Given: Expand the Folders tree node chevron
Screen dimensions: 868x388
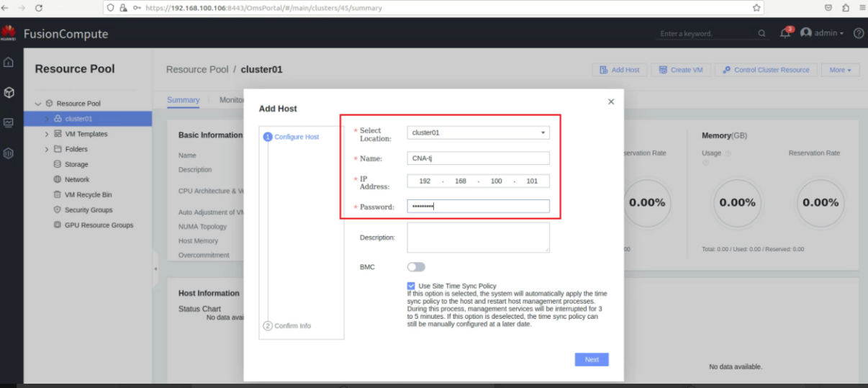Looking at the screenshot, I should (48, 149).
